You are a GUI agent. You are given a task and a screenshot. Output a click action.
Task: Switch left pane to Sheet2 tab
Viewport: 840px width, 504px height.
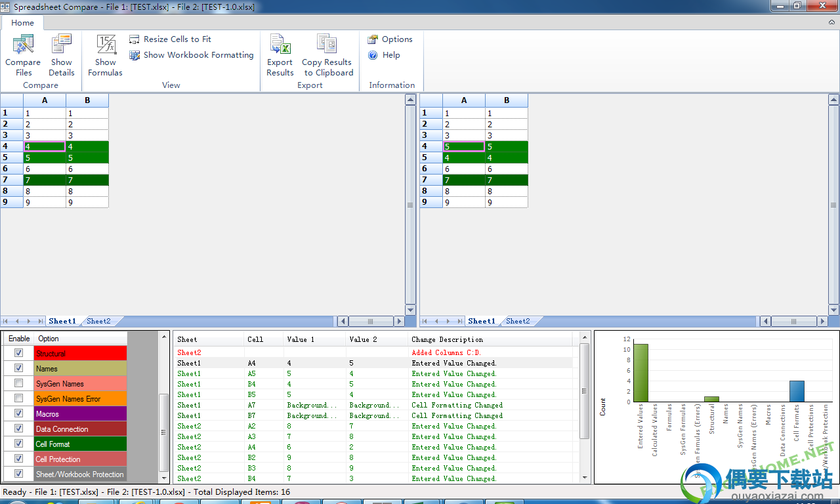98,322
